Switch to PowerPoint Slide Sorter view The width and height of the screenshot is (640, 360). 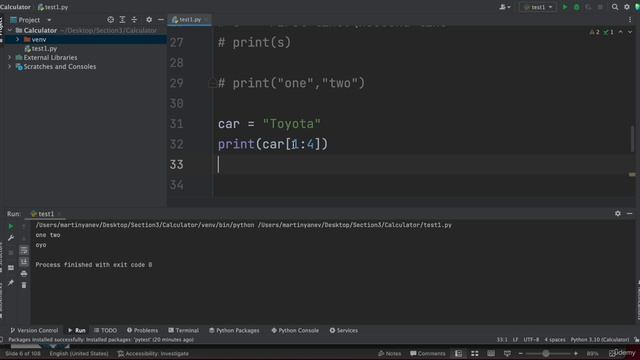coord(475,353)
